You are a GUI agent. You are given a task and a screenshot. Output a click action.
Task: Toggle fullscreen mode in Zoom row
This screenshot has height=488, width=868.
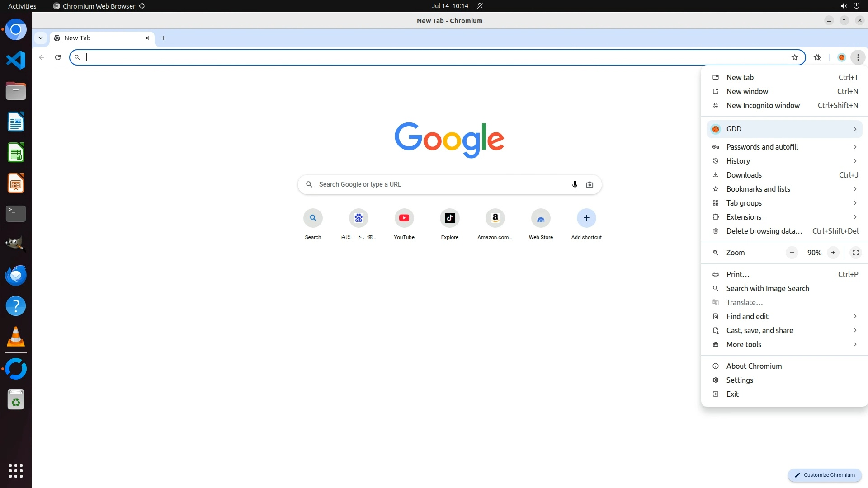tap(855, 253)
